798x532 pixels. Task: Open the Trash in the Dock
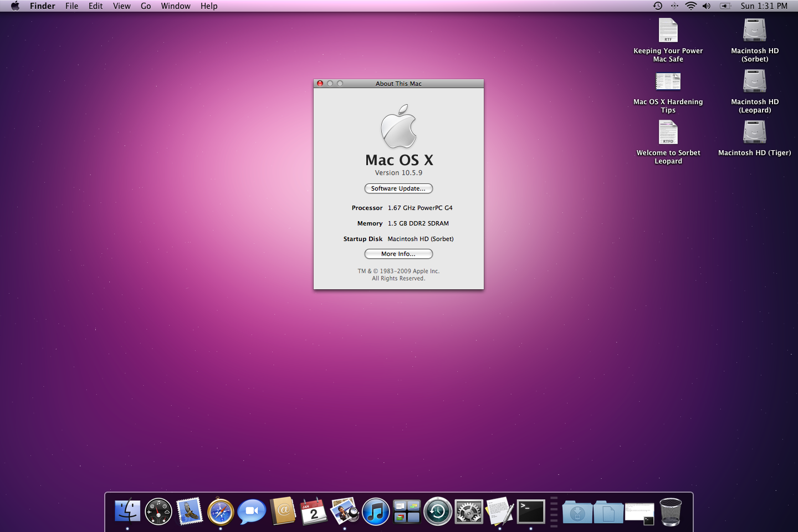tap(671, 511)
